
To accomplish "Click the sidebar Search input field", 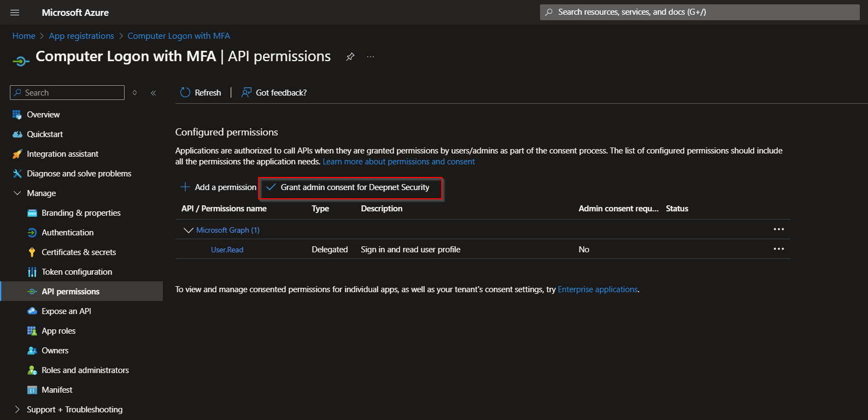I will click(71, 93).
